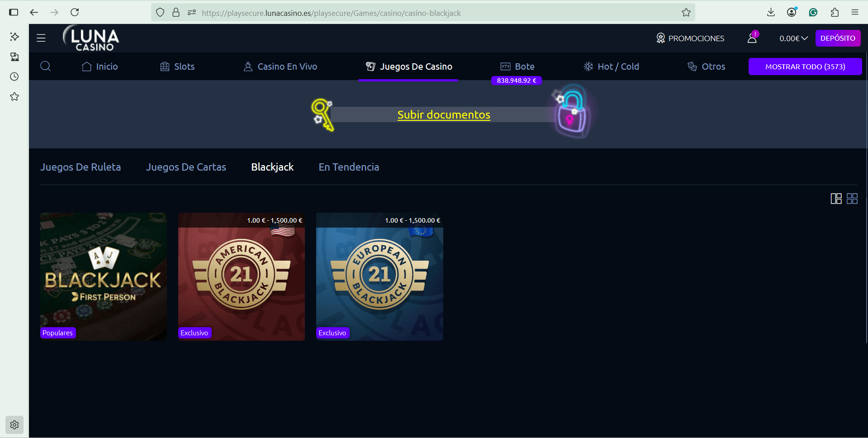Click the Promociones ribbon icon

pyautogui.click(x=660, y=38)
